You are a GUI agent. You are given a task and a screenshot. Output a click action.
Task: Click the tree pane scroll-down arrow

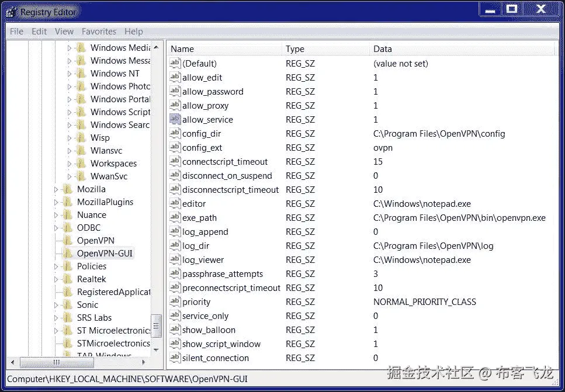(156, 349)
